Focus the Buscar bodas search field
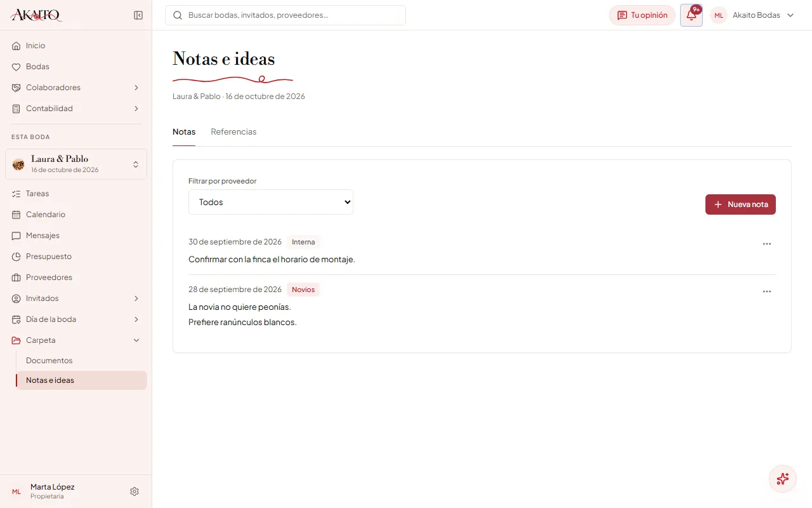The image size is (812, 508). pyautogui.click(x=285, y=15)
